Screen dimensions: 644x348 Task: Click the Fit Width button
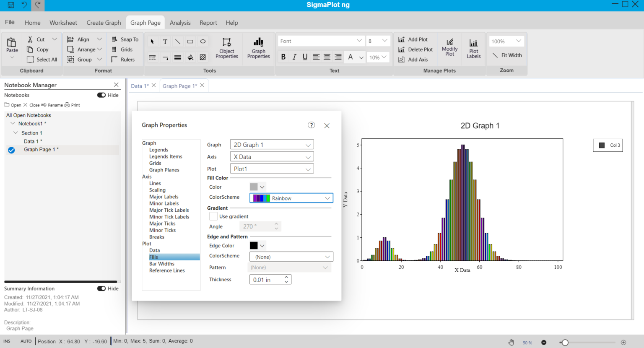click(506, 55)
